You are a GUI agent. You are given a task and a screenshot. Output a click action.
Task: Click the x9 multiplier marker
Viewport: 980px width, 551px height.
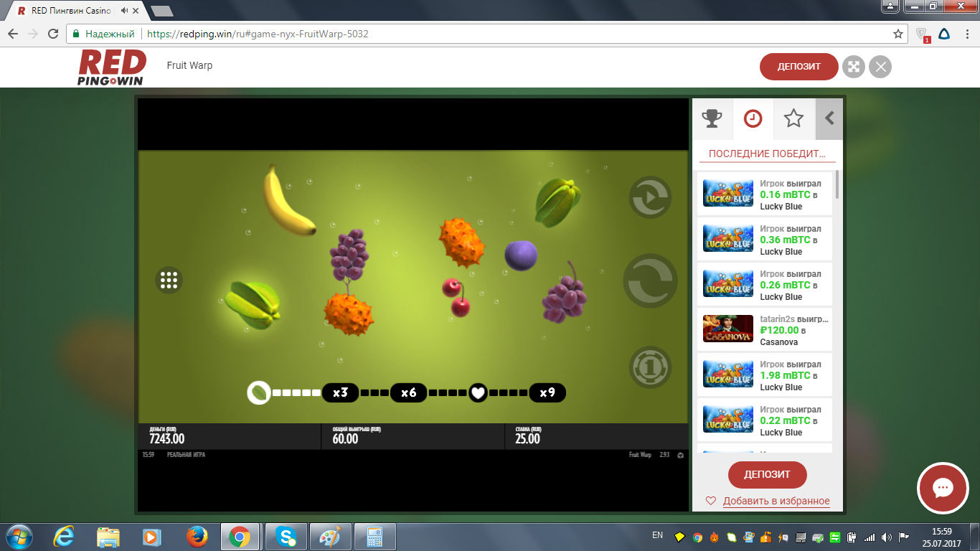547,392
